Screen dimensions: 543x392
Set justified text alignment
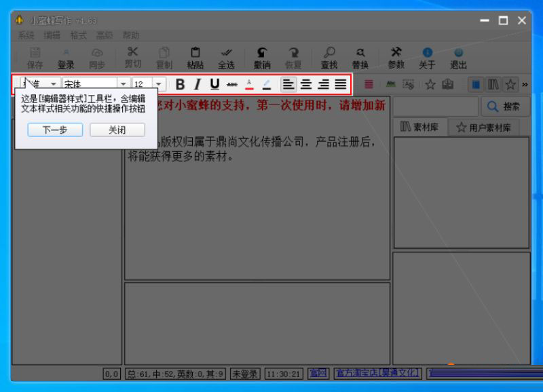(x=341, y=84)
